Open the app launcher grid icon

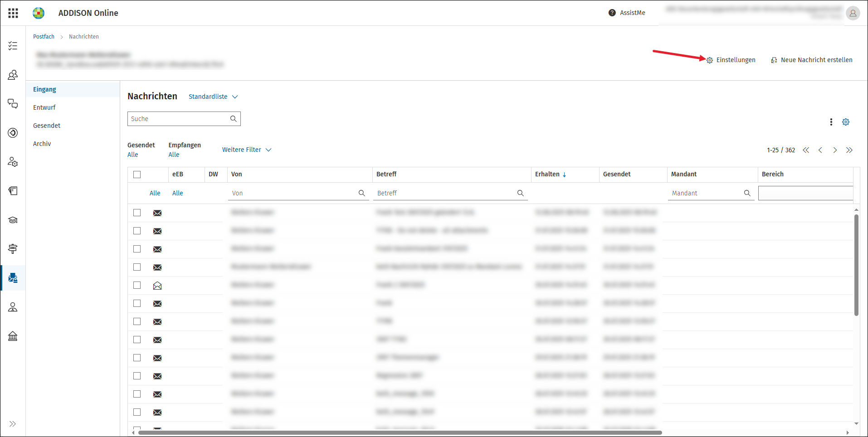(x=13, y=13)
